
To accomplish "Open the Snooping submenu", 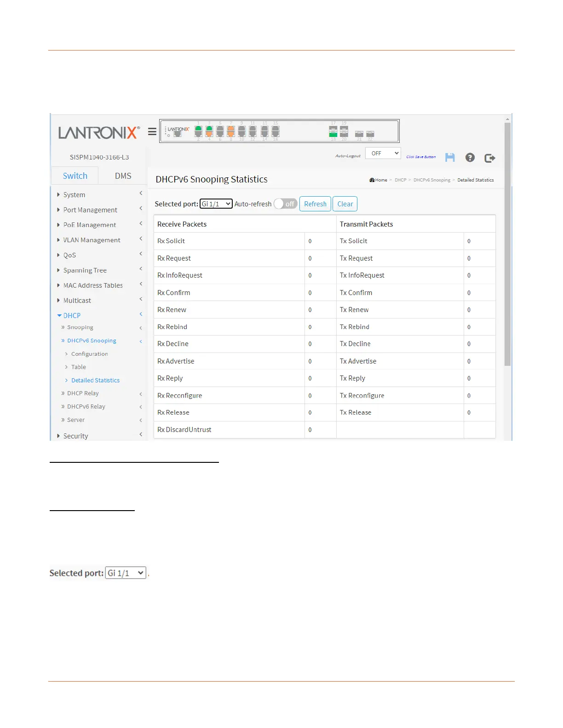I will [x=80, y=327].
